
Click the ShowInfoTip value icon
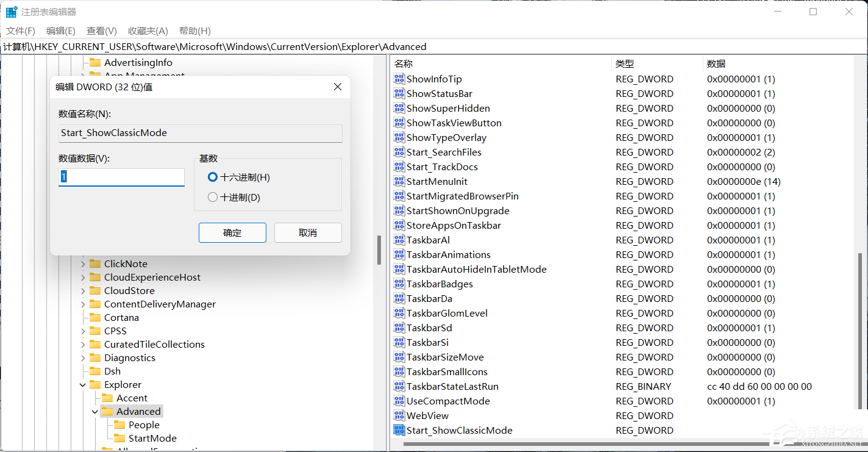coord(399,79)
